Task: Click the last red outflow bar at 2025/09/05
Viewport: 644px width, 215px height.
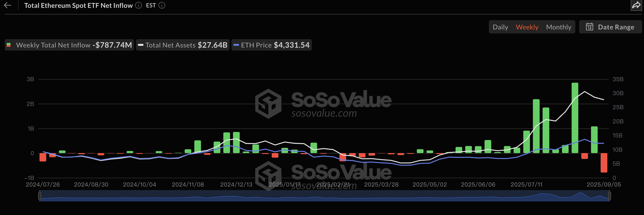Action: (604, 163)
